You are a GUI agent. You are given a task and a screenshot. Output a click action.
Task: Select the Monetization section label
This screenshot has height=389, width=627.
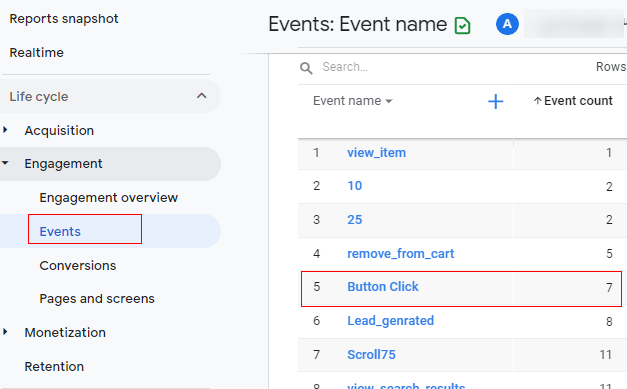click(65, 333)
